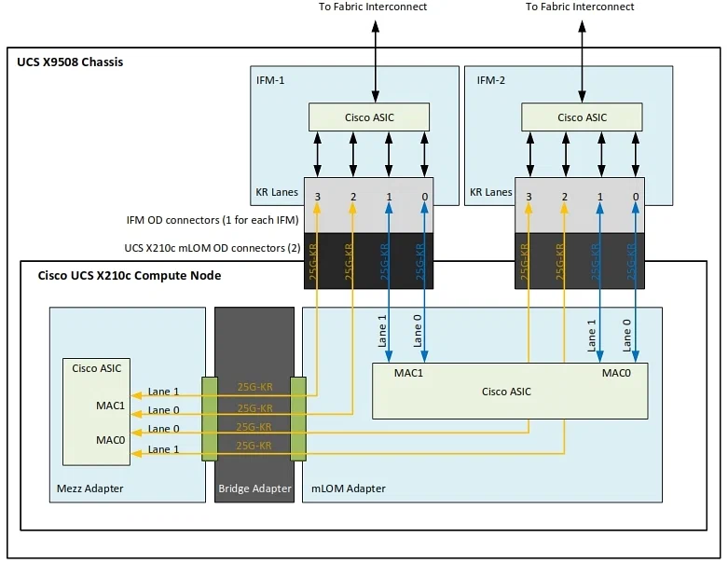The image size is (728, 564).
Task: Click KR lane number 2 in IFM-2
Action: click(x=565, y=197)
